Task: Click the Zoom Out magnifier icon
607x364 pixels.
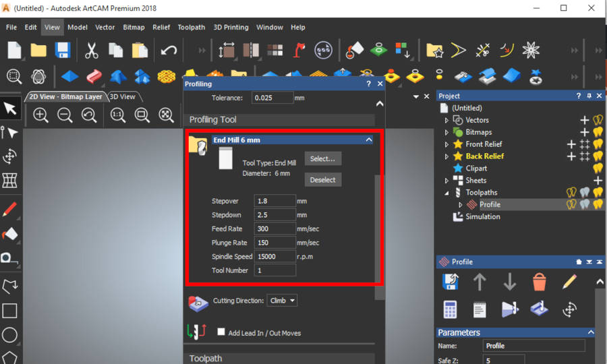Action: click(65, 115)
